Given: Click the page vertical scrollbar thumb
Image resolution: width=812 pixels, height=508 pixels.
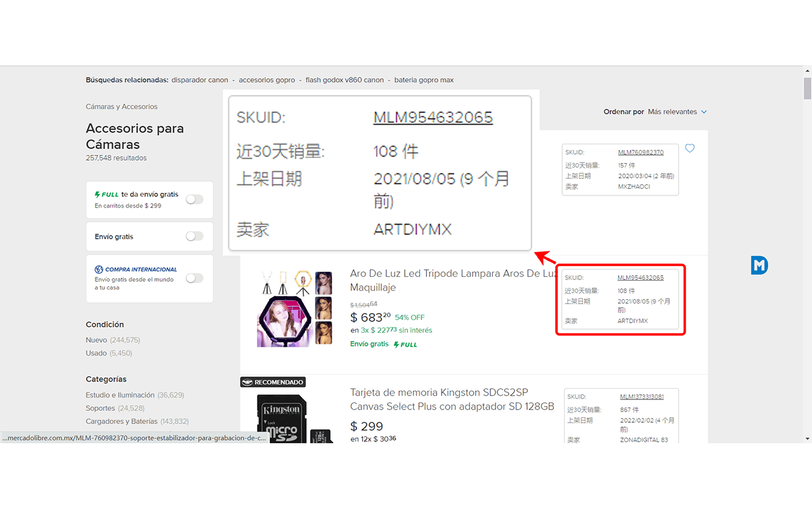Looking at the screenshot, I should (808, 88).
